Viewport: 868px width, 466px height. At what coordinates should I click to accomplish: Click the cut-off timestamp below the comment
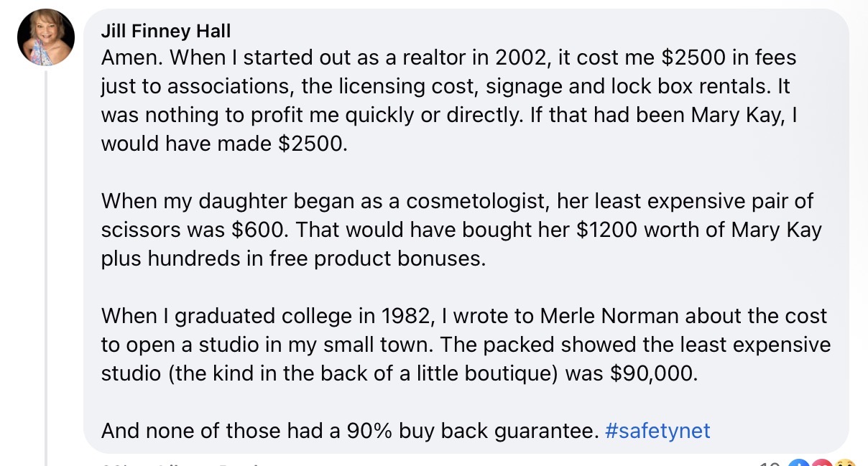click(113, 464)
